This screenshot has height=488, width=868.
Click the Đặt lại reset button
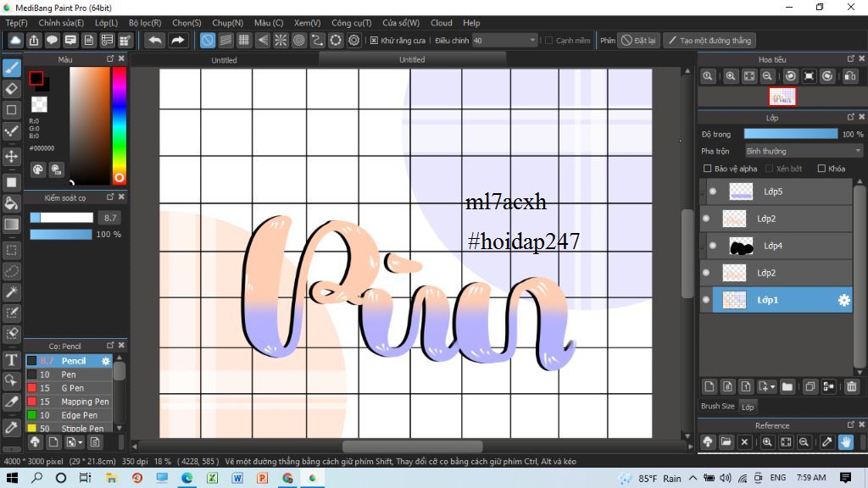pos(639,41)
